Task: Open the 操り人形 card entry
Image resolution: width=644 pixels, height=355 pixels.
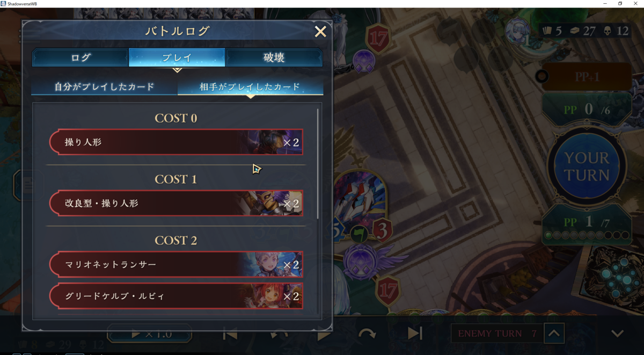Action: pyautogui.click(x=176, y=142)
